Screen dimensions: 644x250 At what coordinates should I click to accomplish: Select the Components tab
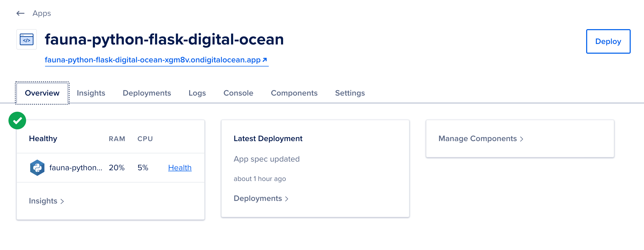294,93
